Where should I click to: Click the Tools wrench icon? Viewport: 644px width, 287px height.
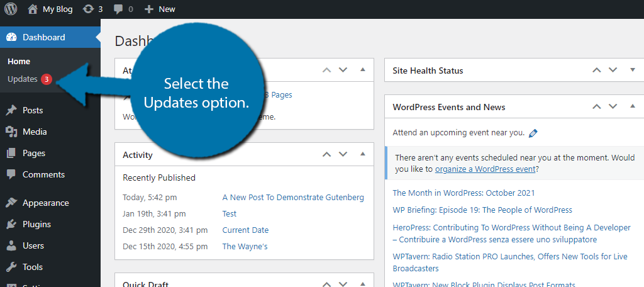coord(11,267)
